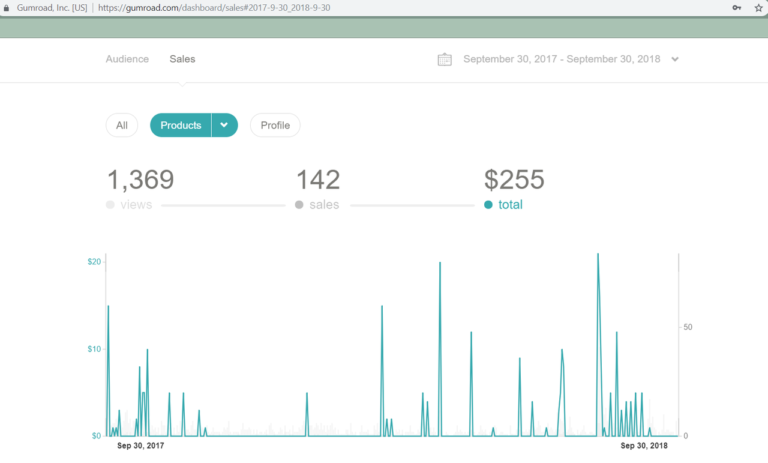The image size is (768, 463).
Task: Open the calendar date picker icon
Action: pos(445,59)
